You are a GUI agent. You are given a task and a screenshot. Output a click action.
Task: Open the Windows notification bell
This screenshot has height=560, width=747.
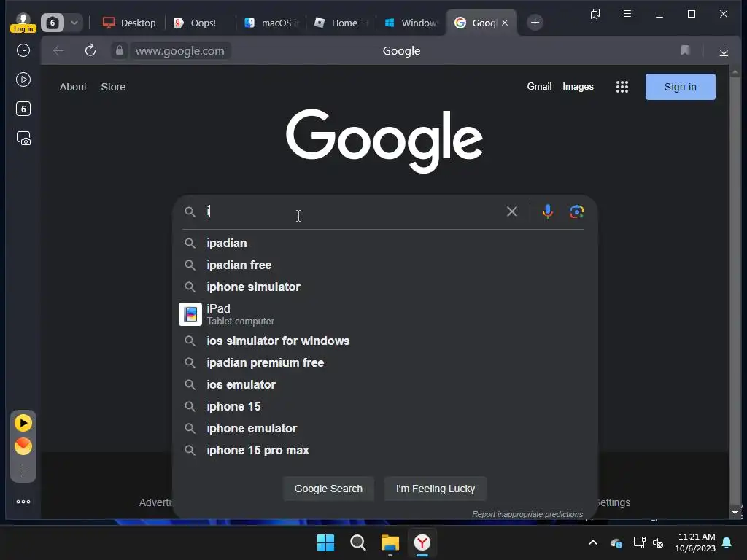(x=727, y=542)
